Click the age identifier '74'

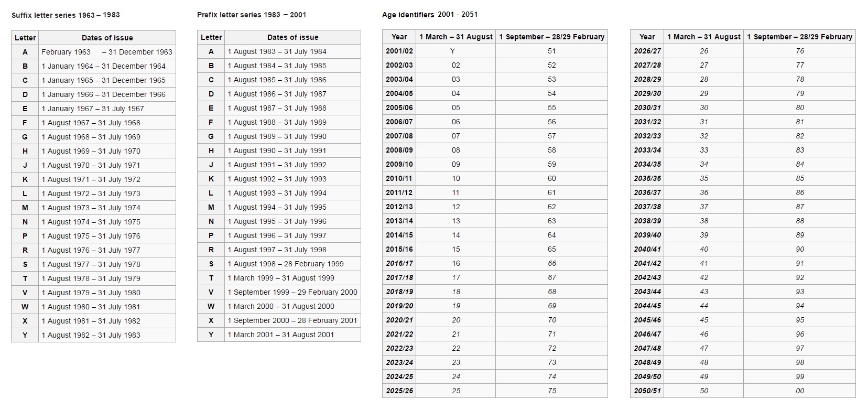pos(552,376)
